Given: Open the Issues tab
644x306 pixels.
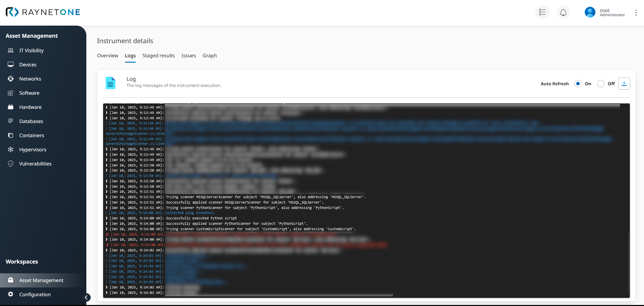Looking at the screenshot, I should click(x=188, y=56).
